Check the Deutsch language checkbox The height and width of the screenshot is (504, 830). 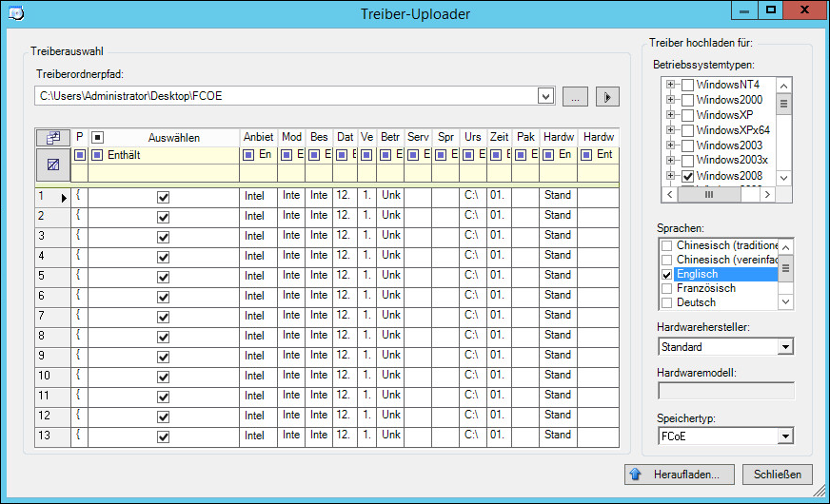click(667, 302)
